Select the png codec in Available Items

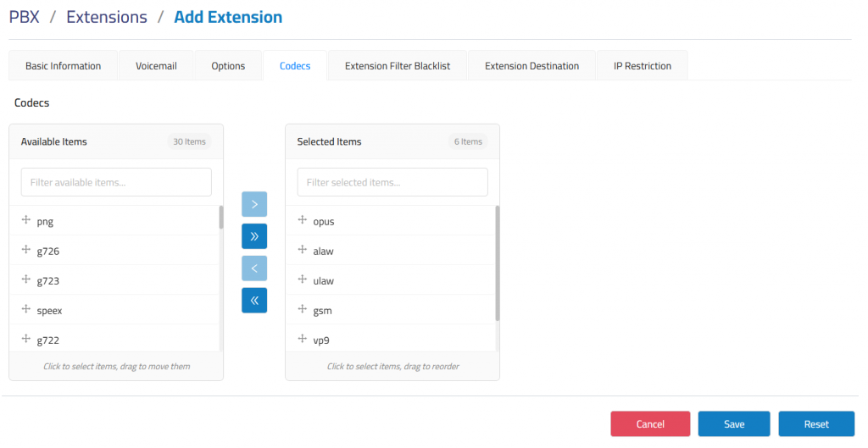click(46, 222)
